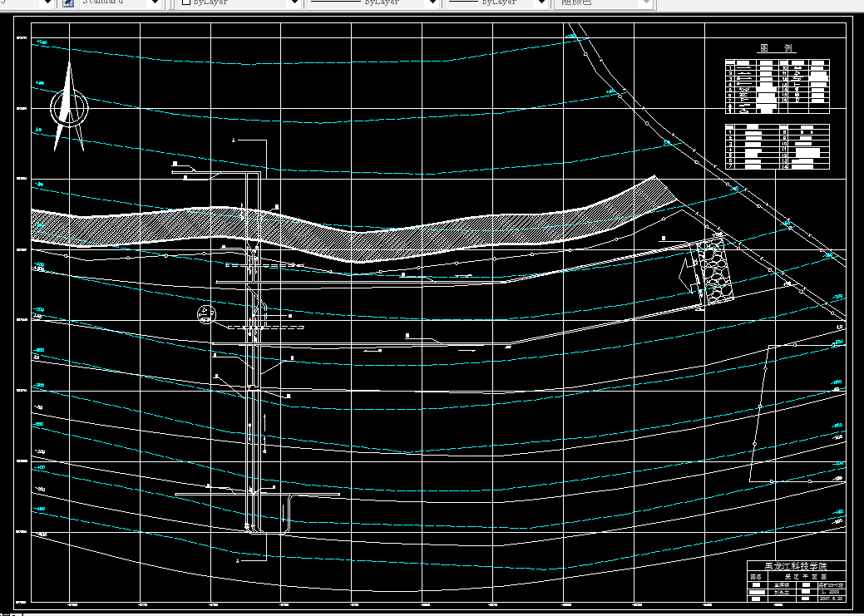Select the lower 14-row legend table
The height and width of the screenshot is (616, 864).
(x=777, y=147)
